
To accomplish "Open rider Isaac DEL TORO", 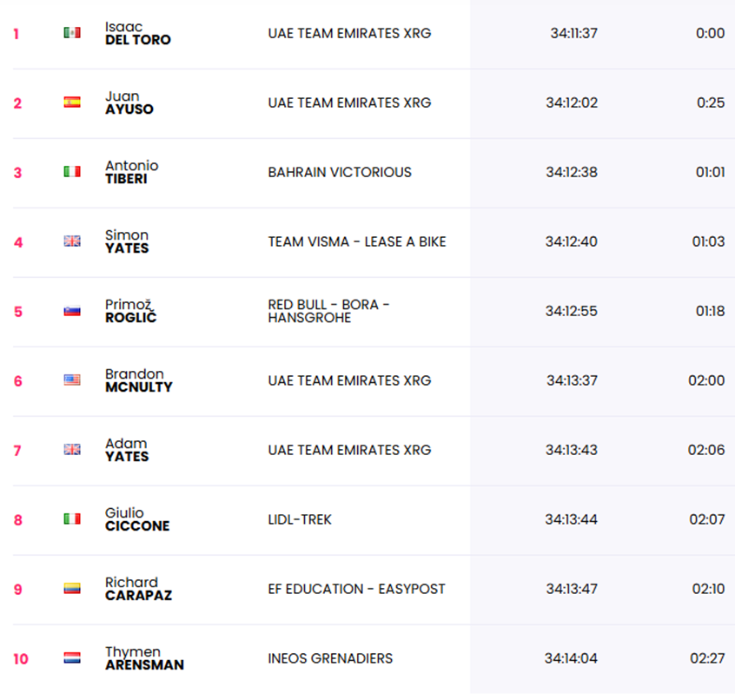I will [138, 33].
